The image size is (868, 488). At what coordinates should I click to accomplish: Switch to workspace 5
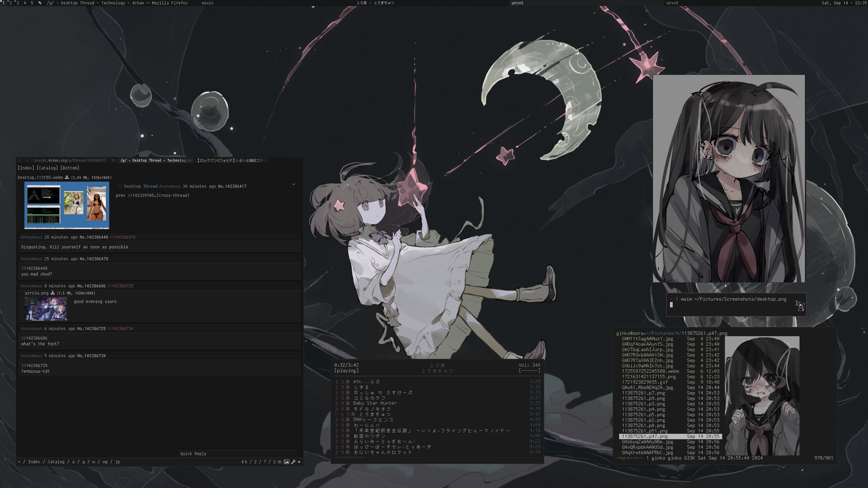[x=32, y=3]
